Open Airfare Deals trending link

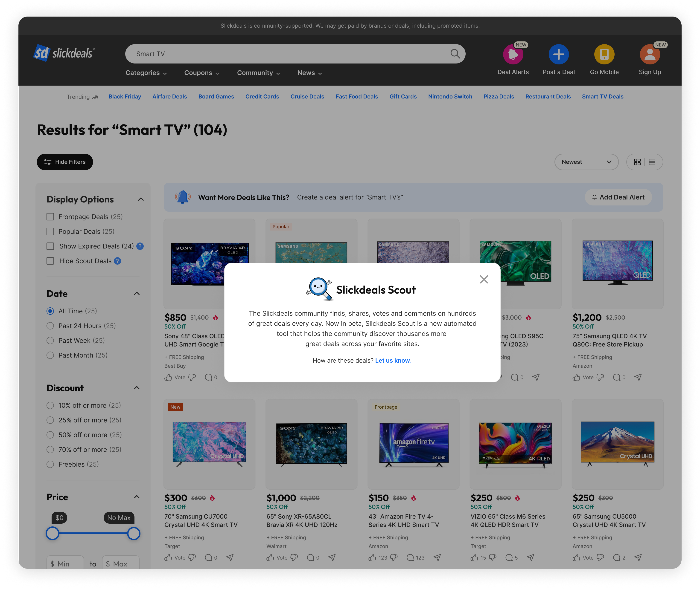click(169, 96)
